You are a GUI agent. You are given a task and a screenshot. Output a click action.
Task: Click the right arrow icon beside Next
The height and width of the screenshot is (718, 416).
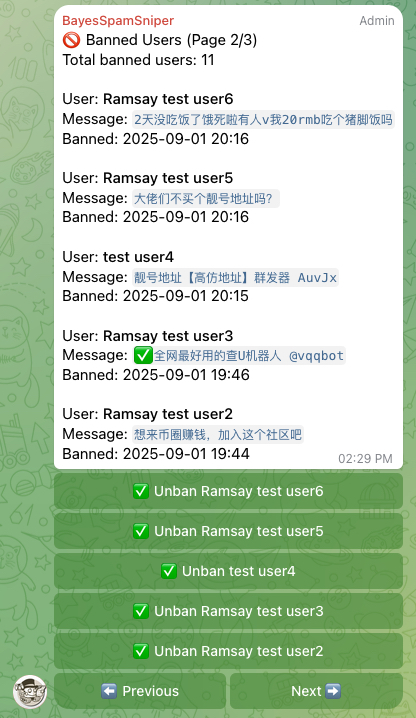coord(333,691)
